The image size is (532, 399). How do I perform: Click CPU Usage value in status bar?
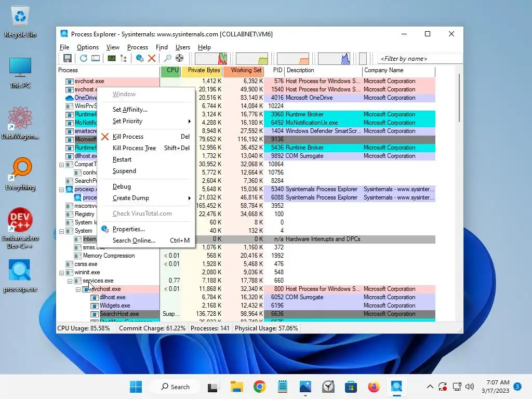84,328
